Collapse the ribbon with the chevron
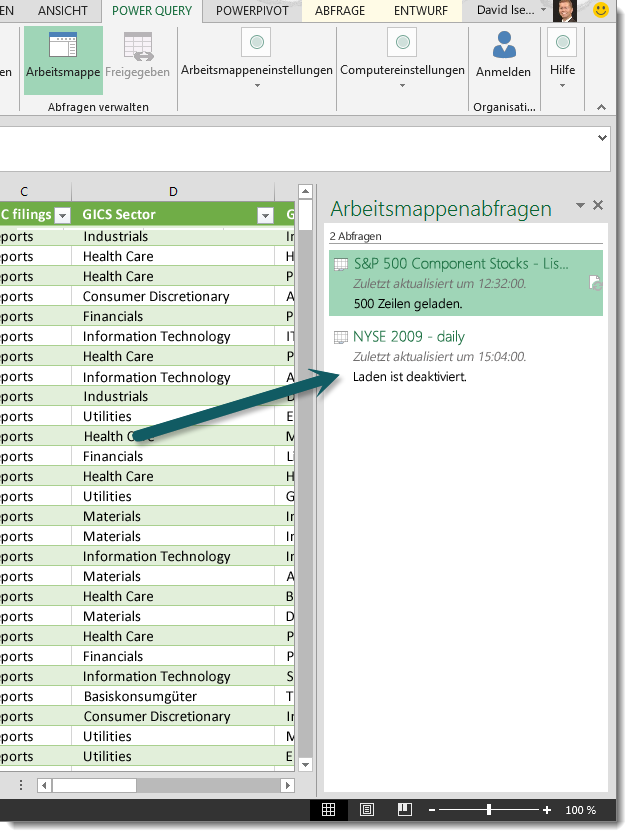 (x=602, y=107)
